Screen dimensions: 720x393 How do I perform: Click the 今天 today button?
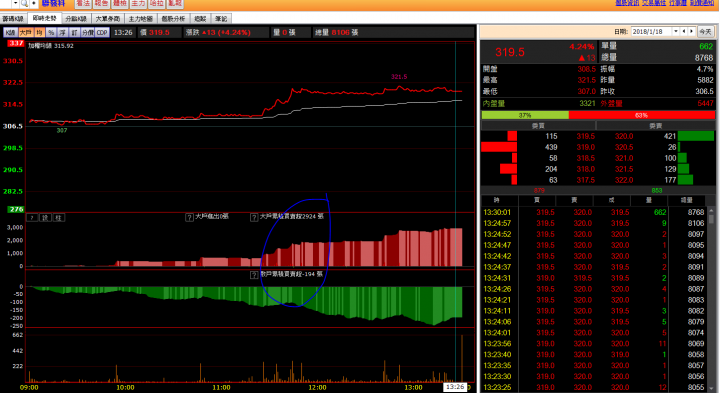pyautogui.click(x=705, y=31)
